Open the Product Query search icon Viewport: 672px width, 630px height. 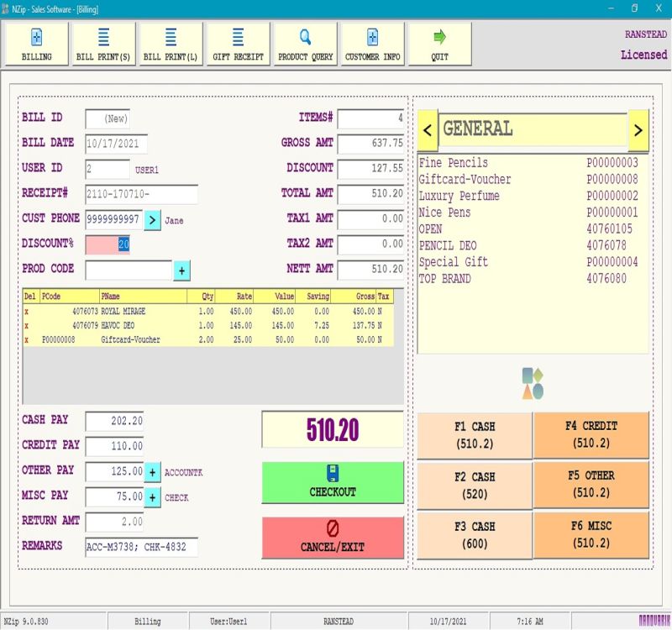(305, 38)
